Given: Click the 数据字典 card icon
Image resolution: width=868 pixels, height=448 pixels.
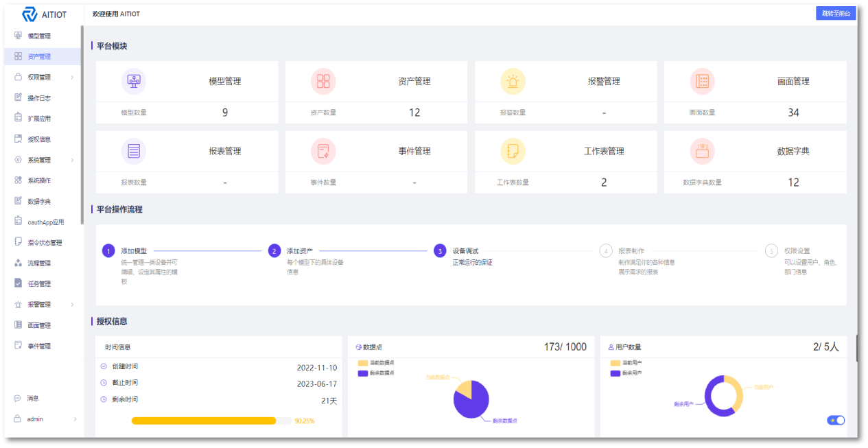Looking at the screenshot, I should (702, 151).
